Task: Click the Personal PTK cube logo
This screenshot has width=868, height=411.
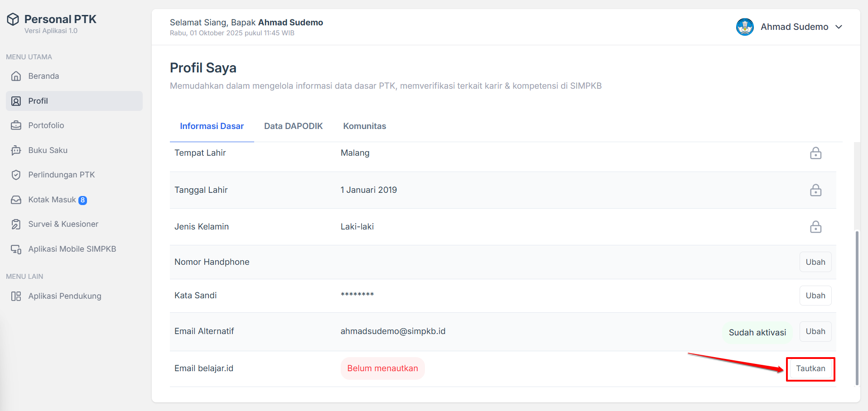Action: pos(13,19)
